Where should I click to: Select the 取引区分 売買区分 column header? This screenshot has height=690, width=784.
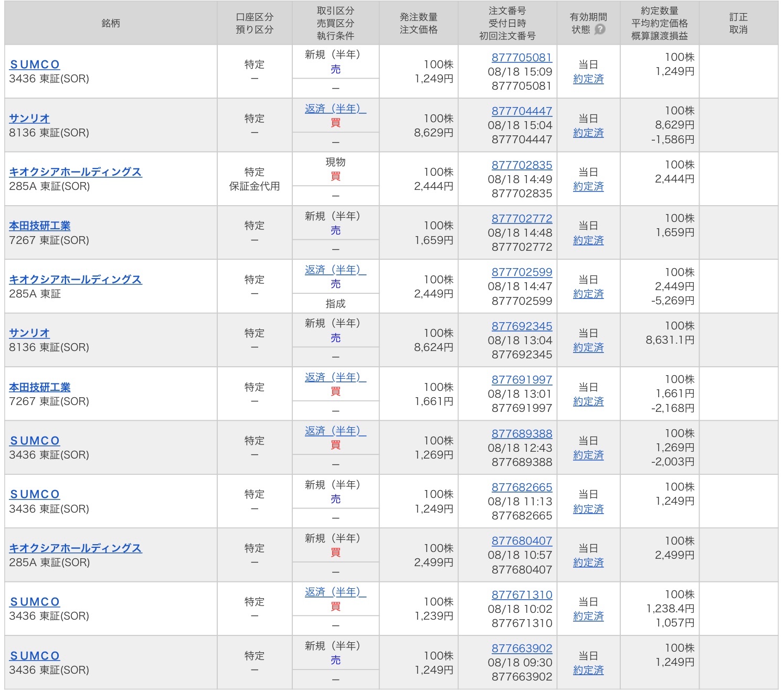tap(335, 23)
